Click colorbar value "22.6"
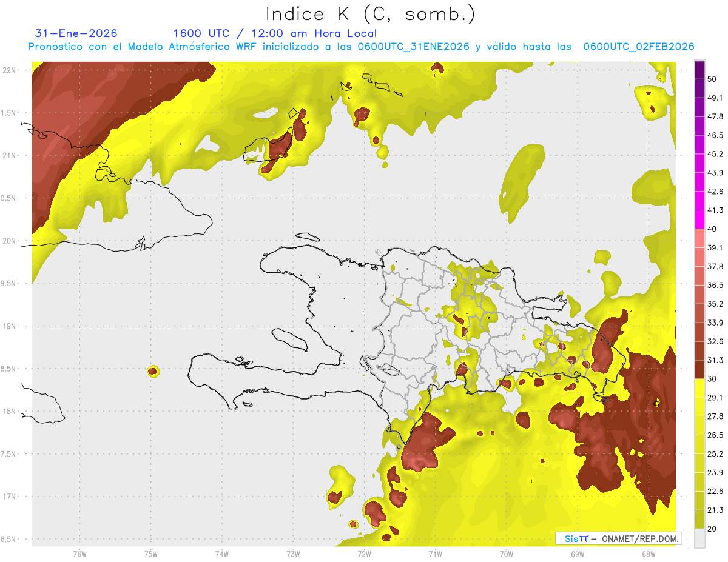This screenshot has width=728, height=562. click(x=715, y=492)
